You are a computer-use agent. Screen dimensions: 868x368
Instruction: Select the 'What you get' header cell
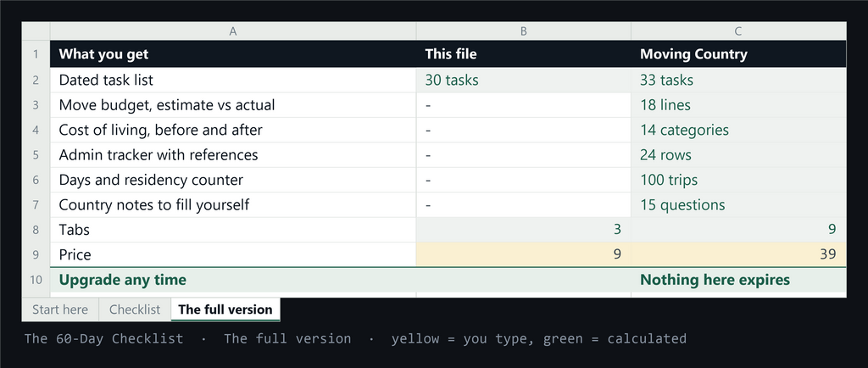point(233,54)
